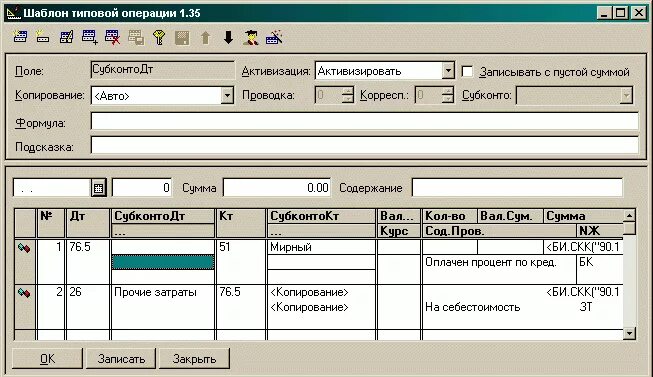This screenshot has height=377, width=653.
Task: Click the Кт column header
Action: point(241,223)
